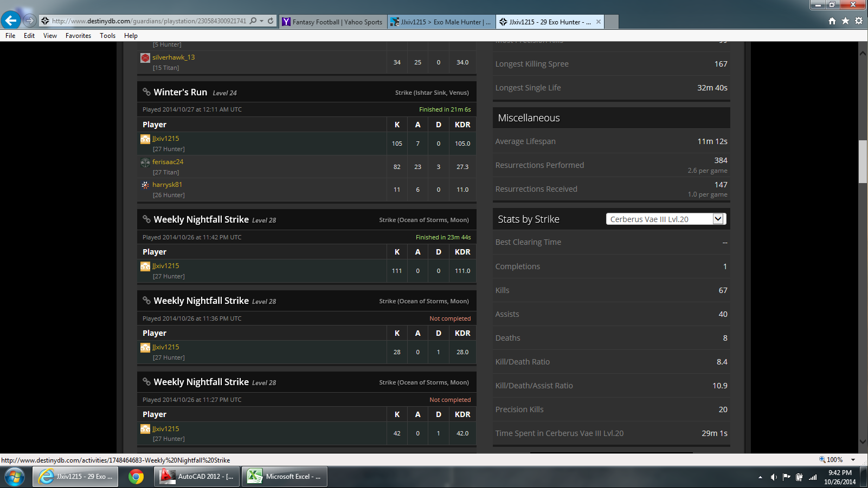This screenshot has width=868, height=488.
Task: Open Favorites star icon in browser toolbar
Action: pyautogui.click(x=845, y=21)
